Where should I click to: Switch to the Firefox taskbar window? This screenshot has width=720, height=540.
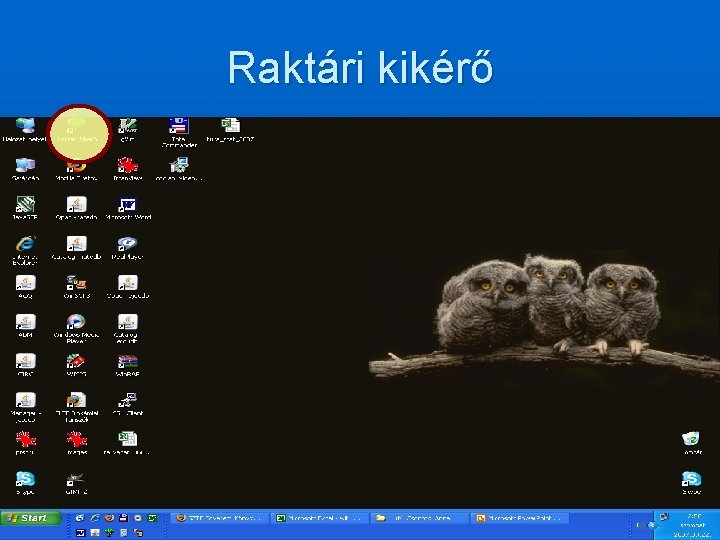pyautogui.click(x=219, y=518)
